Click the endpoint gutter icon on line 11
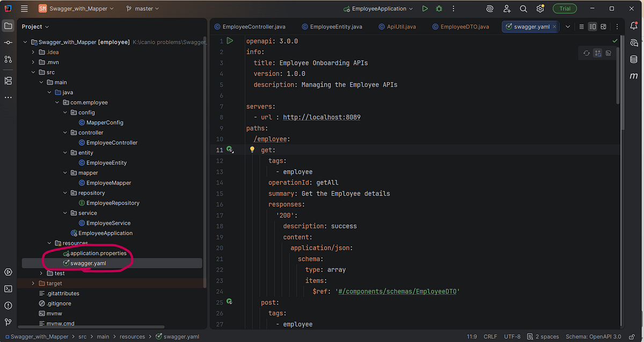 click(x=230, y=150)
